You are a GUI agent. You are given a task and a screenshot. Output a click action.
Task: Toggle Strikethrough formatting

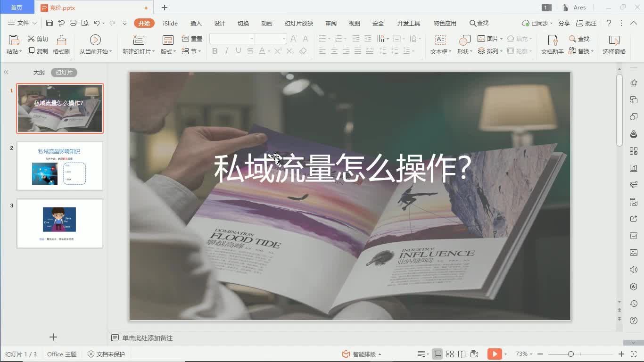tap(250, 51)
